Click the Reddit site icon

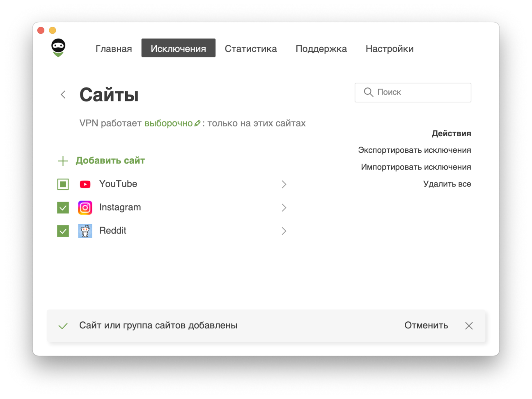85,231
